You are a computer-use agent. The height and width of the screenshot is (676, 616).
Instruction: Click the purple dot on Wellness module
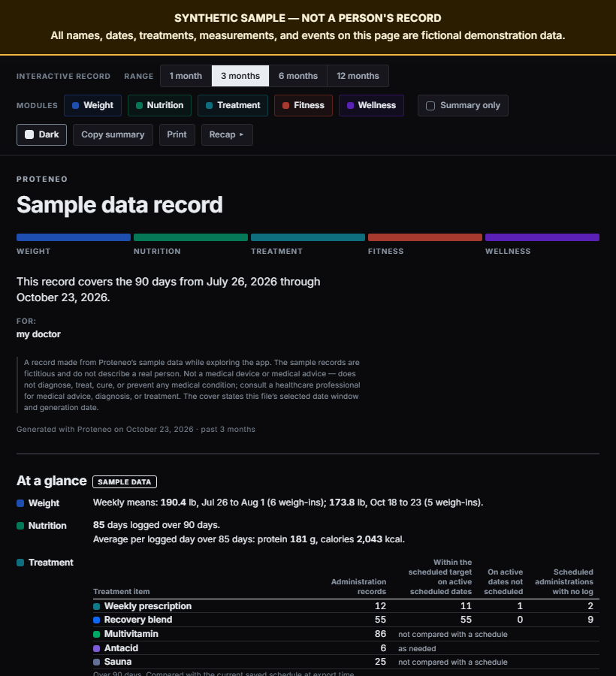tap(351, 106)
